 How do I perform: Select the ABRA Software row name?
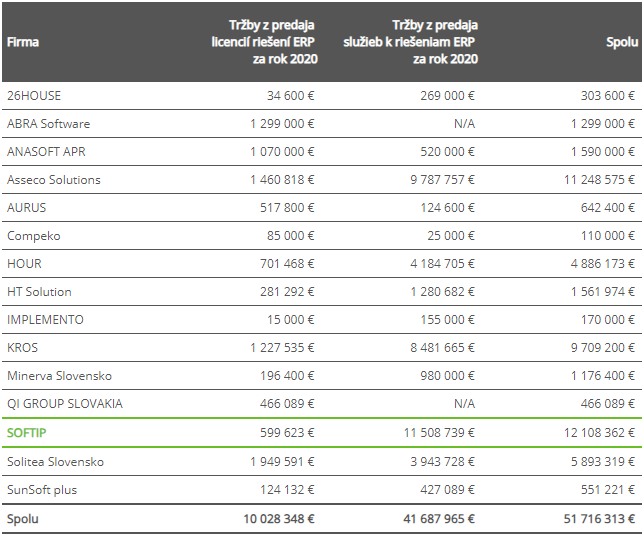click(x=48, y=124)
